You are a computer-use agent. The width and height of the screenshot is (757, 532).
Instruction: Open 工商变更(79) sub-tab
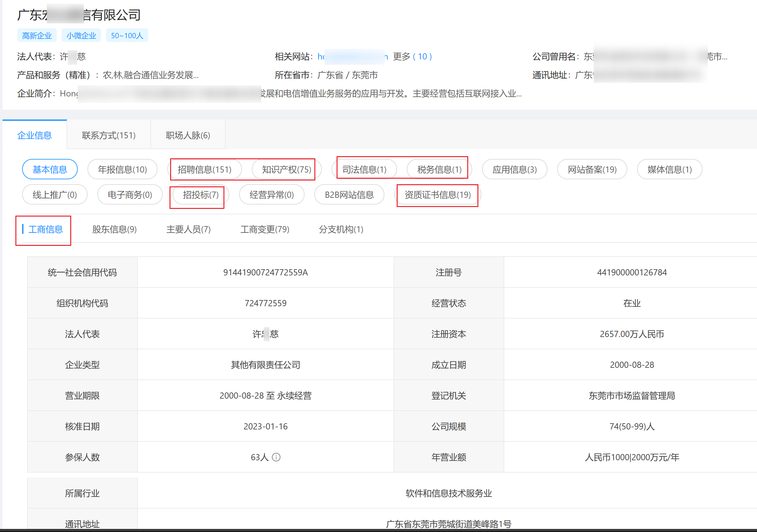(x=264, y=229)
